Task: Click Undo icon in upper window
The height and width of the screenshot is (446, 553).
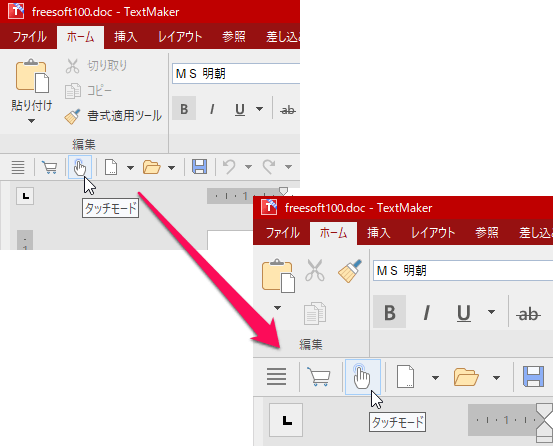Action: click(229, 167)
